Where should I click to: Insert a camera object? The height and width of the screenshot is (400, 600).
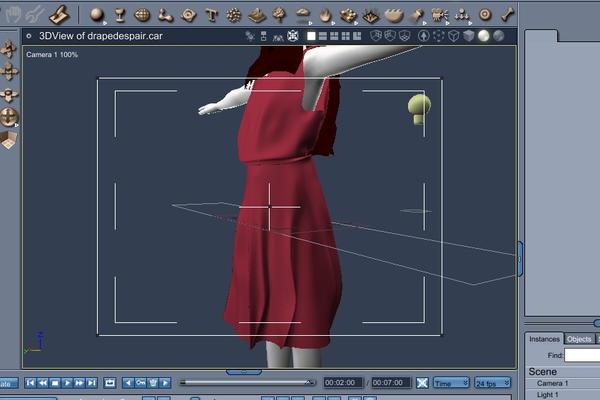pyautogui.click(x=439, y=15)
